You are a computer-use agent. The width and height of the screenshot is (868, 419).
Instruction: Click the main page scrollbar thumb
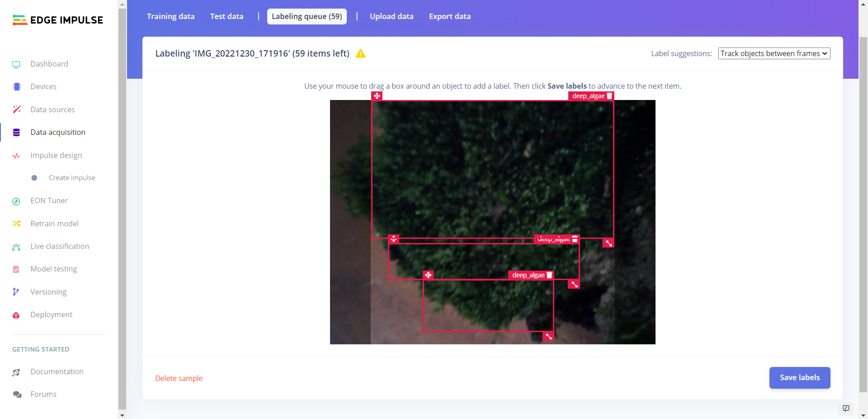click(863, 215)
